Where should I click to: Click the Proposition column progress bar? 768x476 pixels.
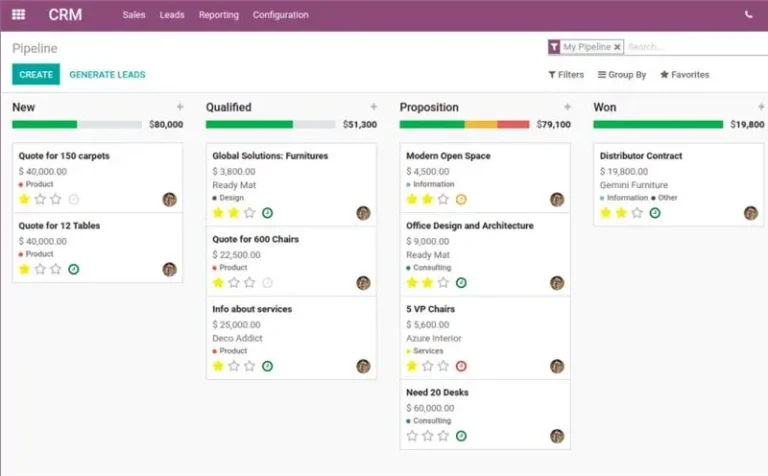click(x=464, y=125)
